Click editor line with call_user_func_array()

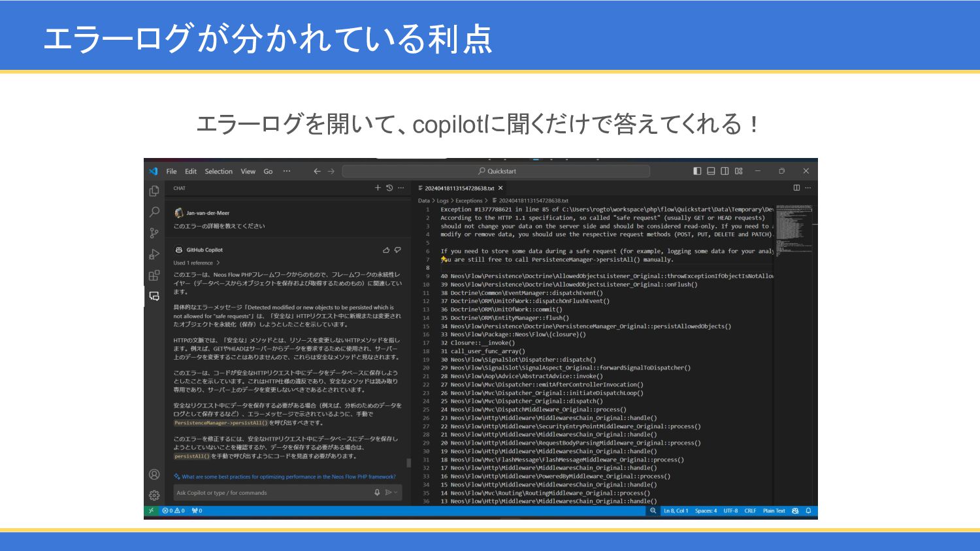pyautogui.click(x=482, y=351)
